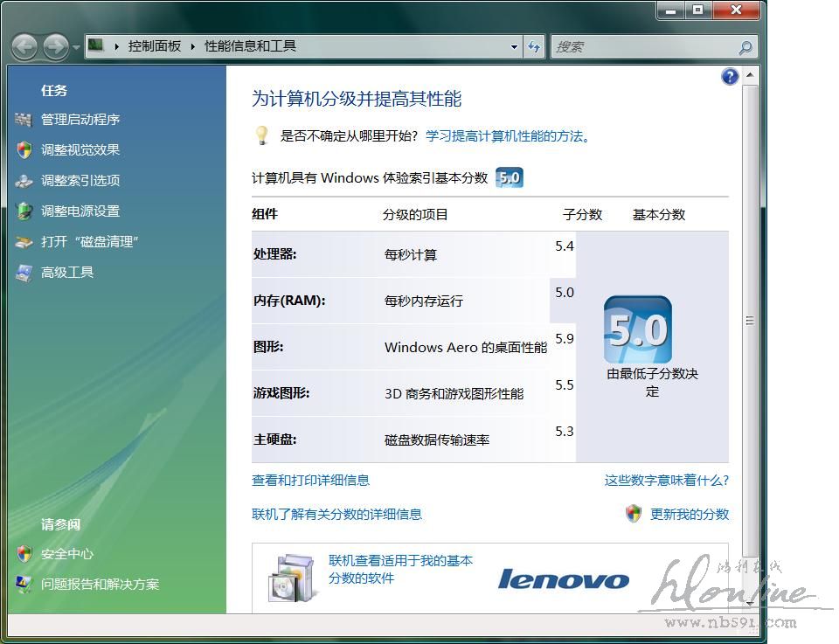
Task: Click the shield icon next to 更新我的分数
Action: 634,514
